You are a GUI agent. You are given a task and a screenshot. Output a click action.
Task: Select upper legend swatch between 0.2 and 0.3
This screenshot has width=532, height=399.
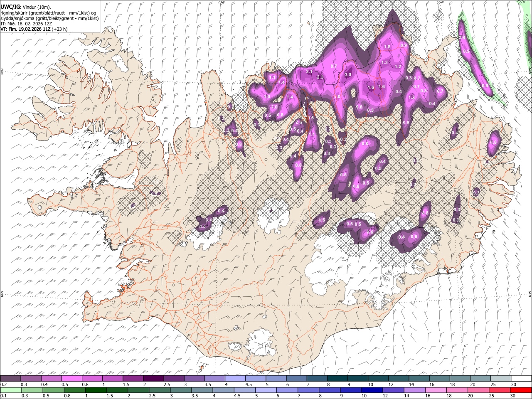click(10, 378)
